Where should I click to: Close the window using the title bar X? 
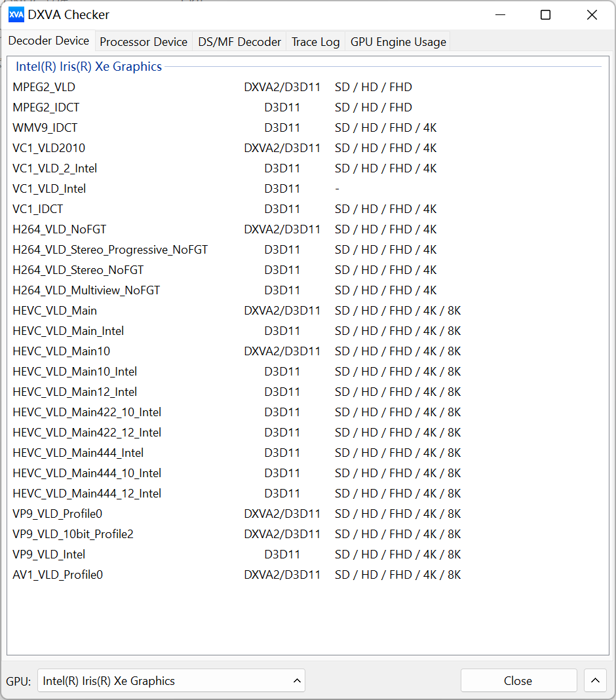pyautogui.click(x=592, y=14)
